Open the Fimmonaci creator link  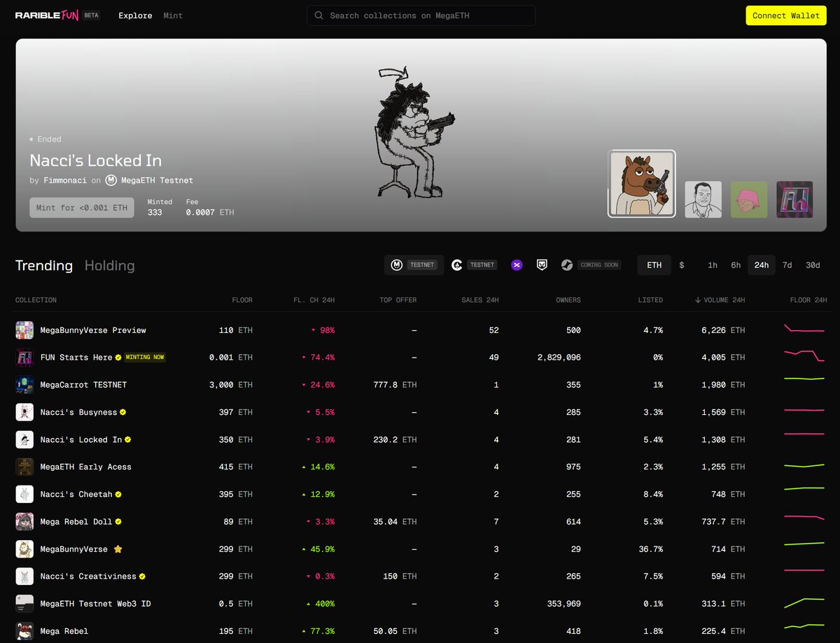[64, 181]
